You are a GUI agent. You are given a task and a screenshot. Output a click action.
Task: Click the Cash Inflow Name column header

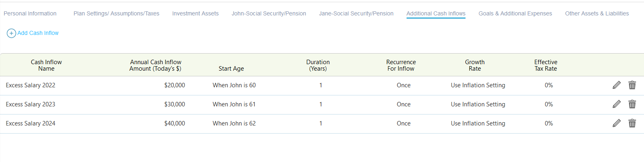pos(46,65)
